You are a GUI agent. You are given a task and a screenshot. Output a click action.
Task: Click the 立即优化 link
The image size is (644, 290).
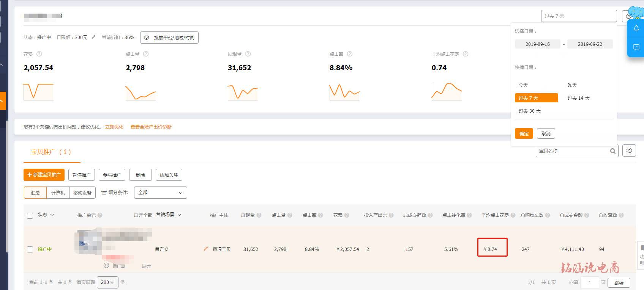pos(114,127)
